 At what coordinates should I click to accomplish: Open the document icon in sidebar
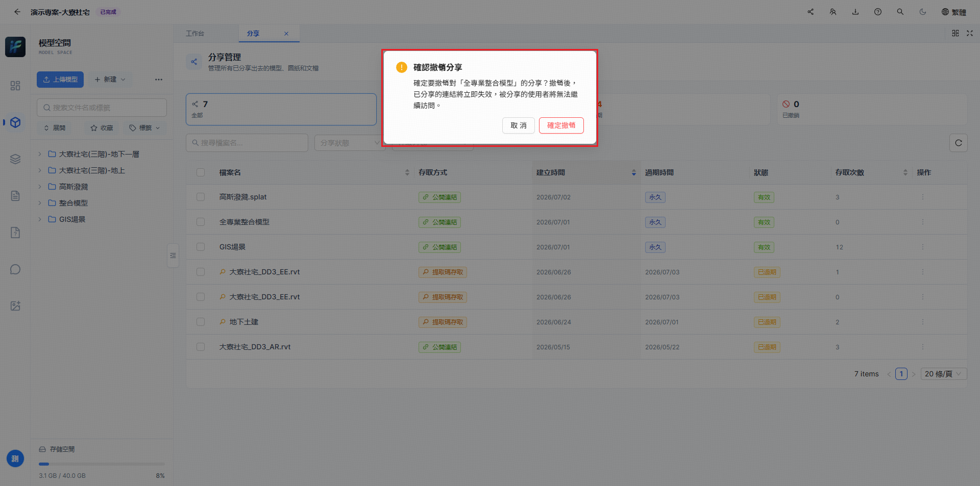15,196
